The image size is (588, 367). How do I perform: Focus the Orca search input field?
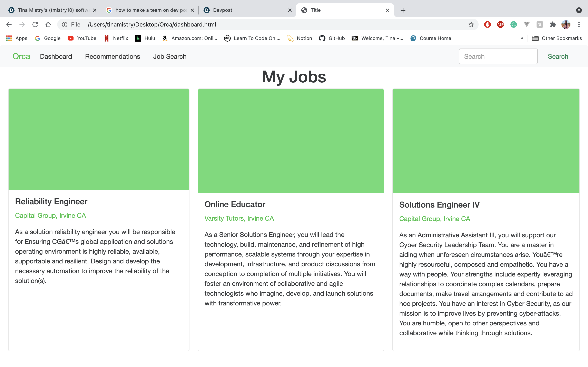(498, 56)
